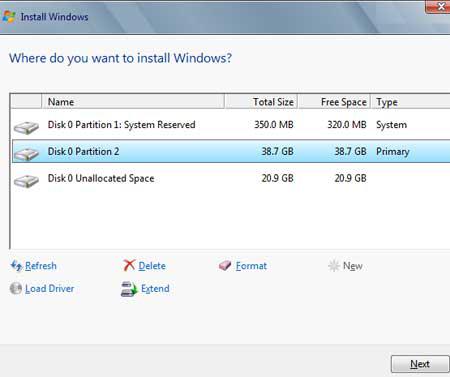This screenshot has width=450, height=377.
Task: Open the Format link
Action: [251, 266]
